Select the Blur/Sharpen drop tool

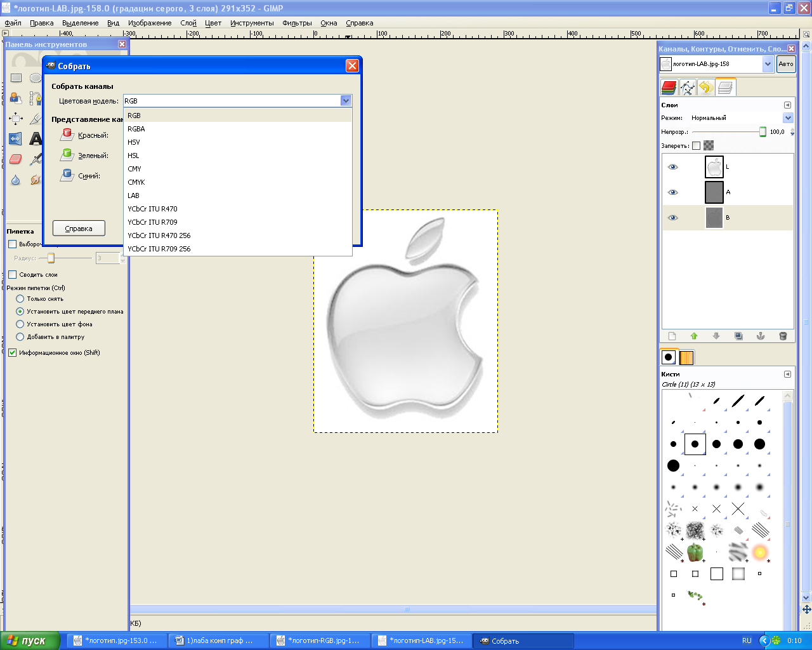[x=16, y=180]
